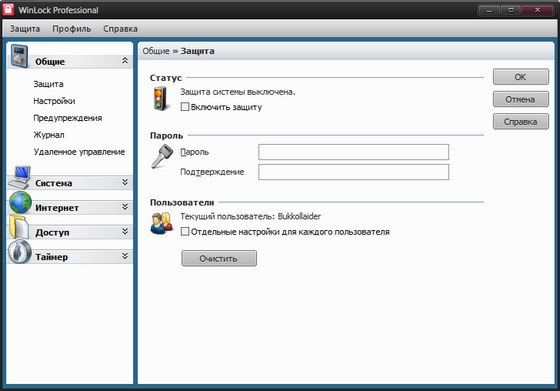Click the Очистить button
The image size is (560, 391).
pyautogui.click(x=219, y=259)
